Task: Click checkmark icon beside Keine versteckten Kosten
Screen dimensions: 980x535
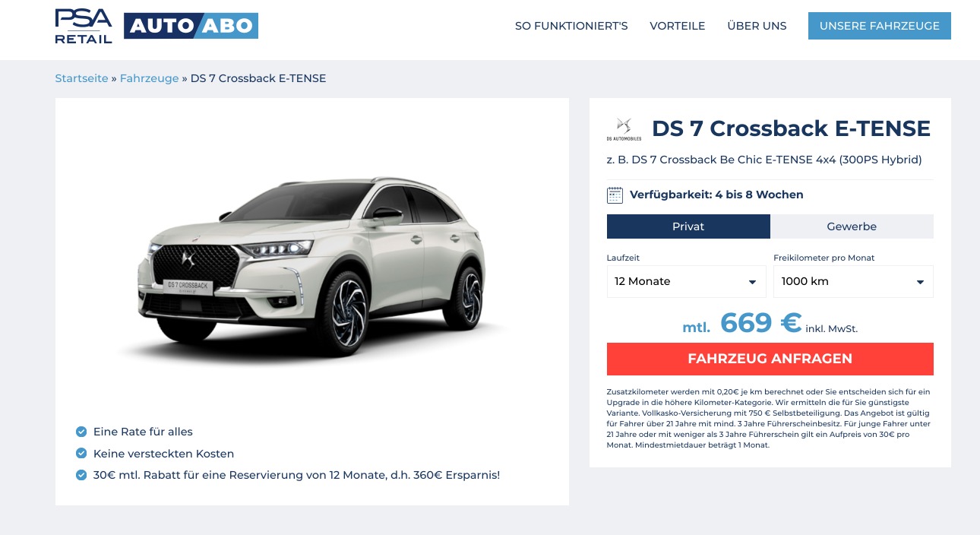Action: point(81,454)
